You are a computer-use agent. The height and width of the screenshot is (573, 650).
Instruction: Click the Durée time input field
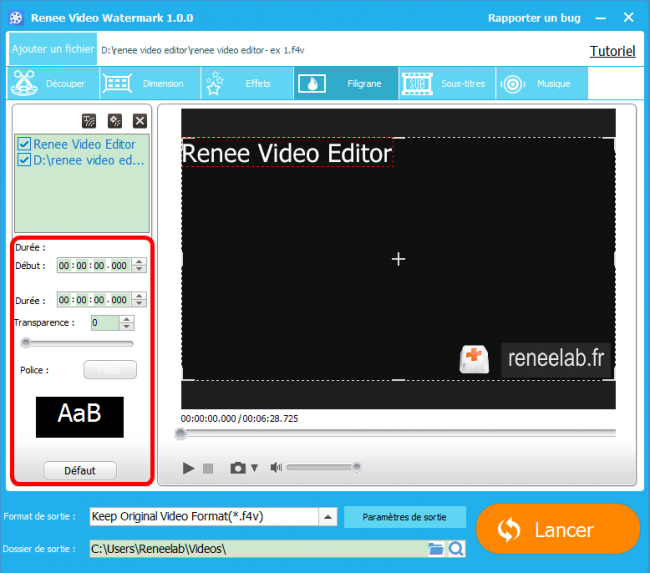[95, 299]
